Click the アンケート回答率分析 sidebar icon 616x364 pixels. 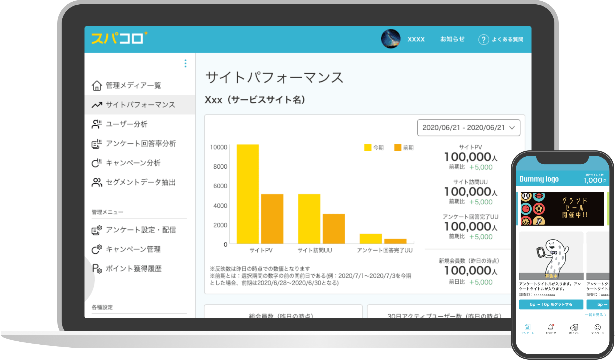coord(96,144)
